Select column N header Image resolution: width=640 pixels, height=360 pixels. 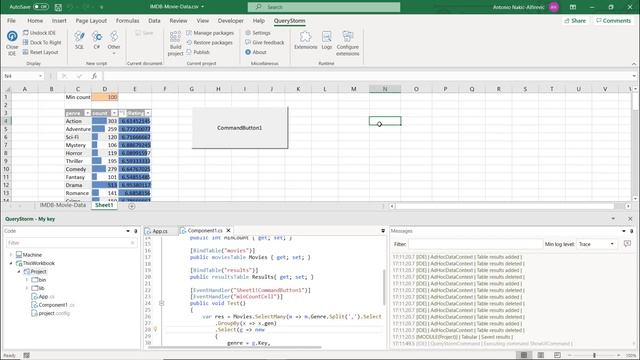tap(385, 89)
